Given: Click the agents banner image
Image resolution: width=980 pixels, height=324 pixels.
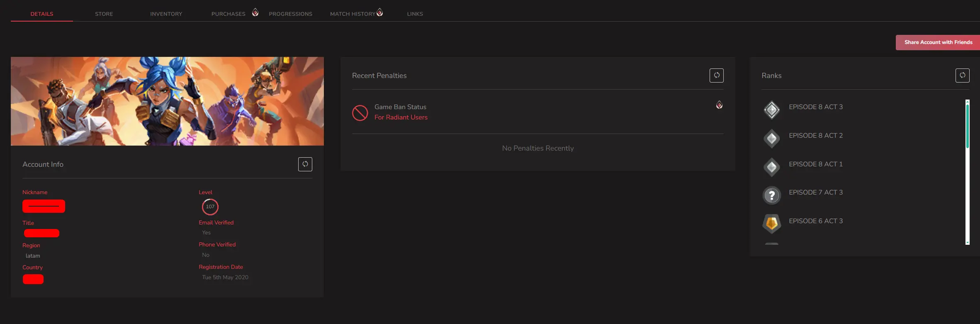Looking at the screenshot, I should coord(167,101).
